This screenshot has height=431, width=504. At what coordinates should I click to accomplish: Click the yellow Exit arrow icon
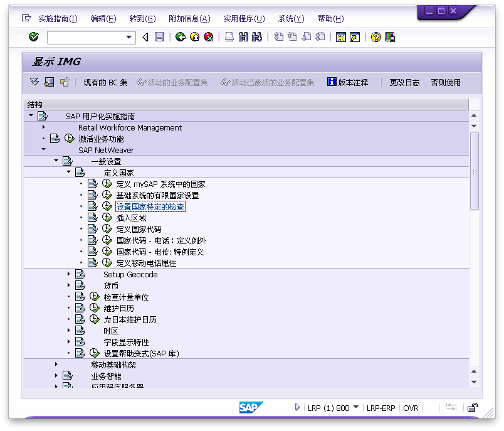[x=194, y=37]
